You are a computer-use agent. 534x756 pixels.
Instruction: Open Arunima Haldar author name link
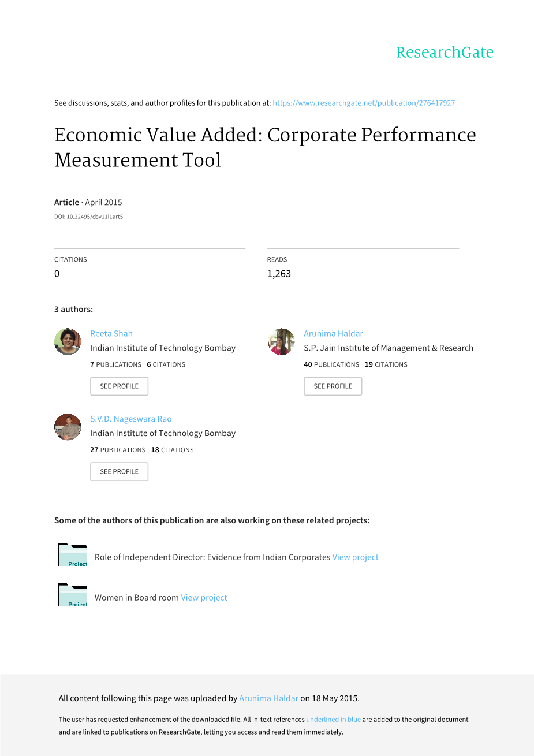(333, 333)
